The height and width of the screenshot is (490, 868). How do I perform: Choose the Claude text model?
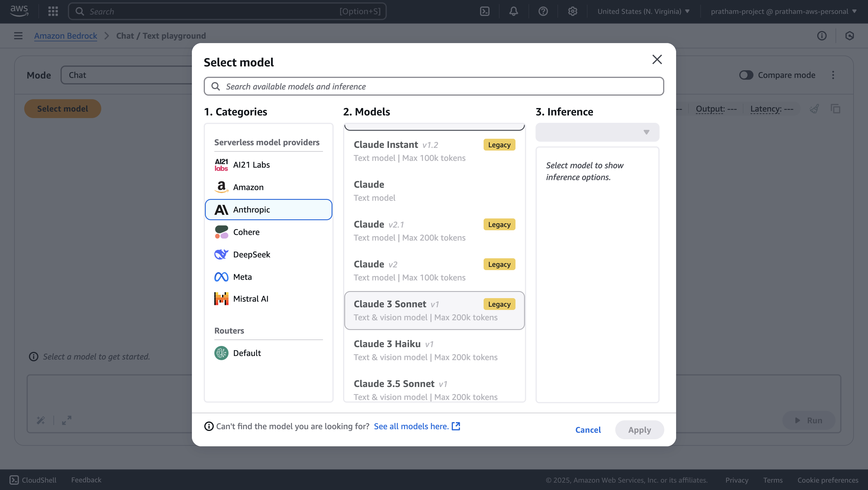[434, 191]
